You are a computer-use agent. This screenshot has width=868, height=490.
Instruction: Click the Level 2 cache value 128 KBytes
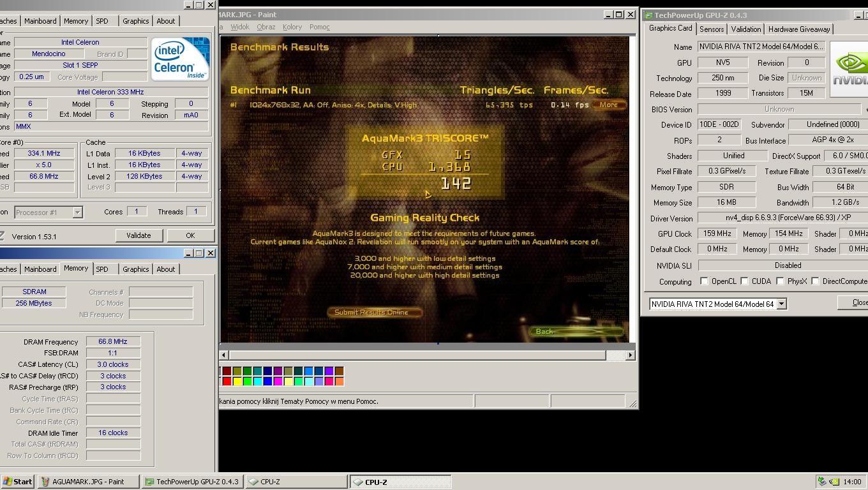[x=144, y=177]
